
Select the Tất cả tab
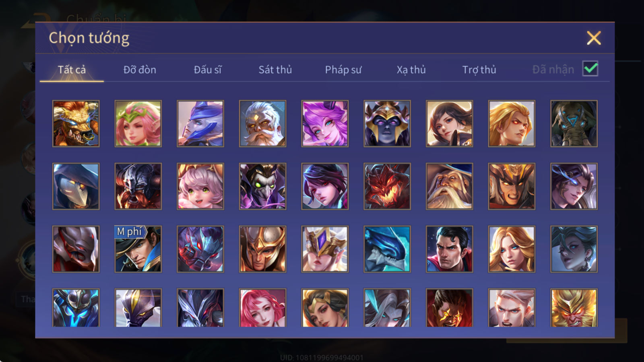tap(72, 70)
